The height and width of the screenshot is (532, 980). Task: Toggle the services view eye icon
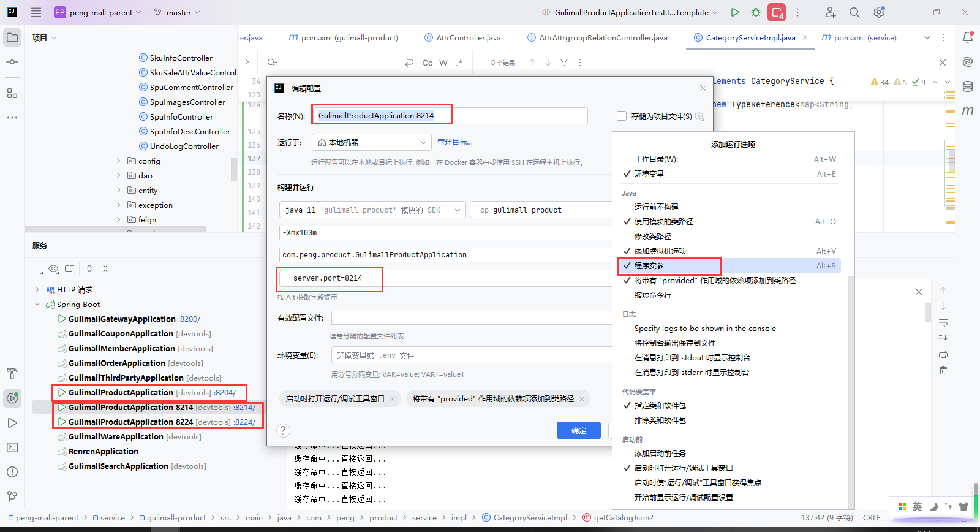coord(53,268)
